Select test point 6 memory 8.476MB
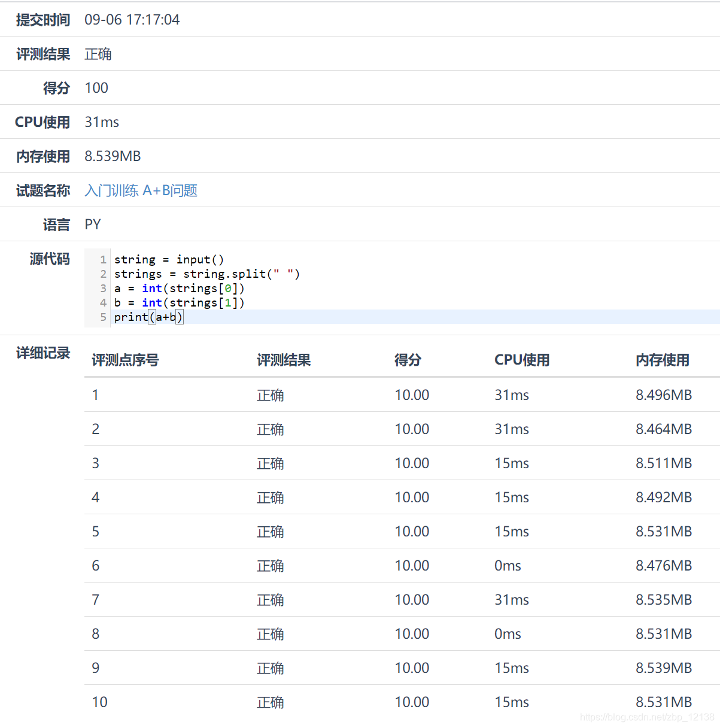This screenshot has width=720, height=728. (x=664, y=566)
